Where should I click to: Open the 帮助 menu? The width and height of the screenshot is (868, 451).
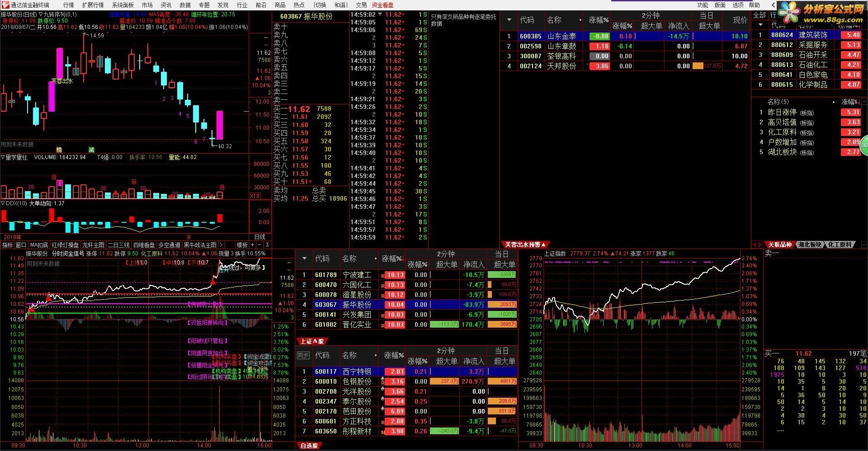(754, 5)
